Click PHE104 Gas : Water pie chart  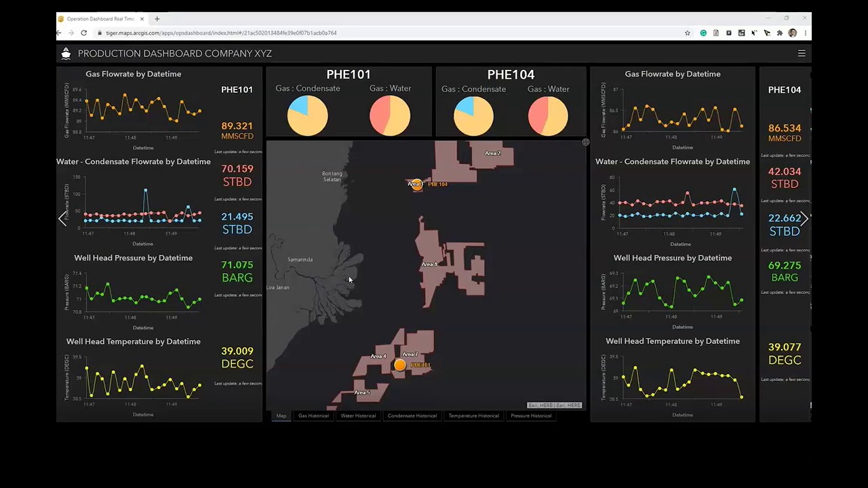(x=548, y=116)
